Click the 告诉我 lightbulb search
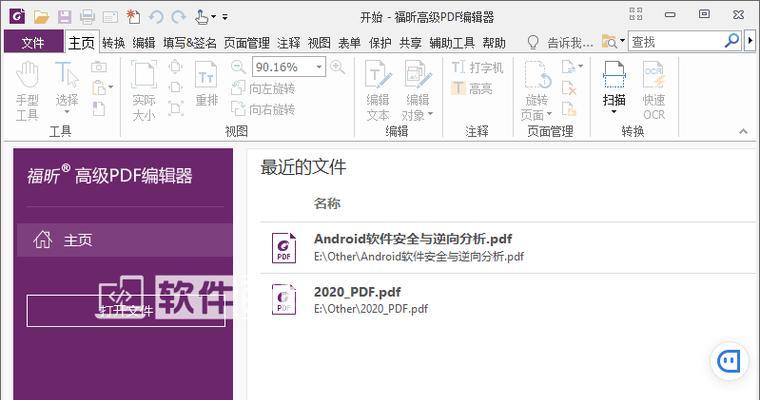Screen dimensions: 760x400 point(561,43)
